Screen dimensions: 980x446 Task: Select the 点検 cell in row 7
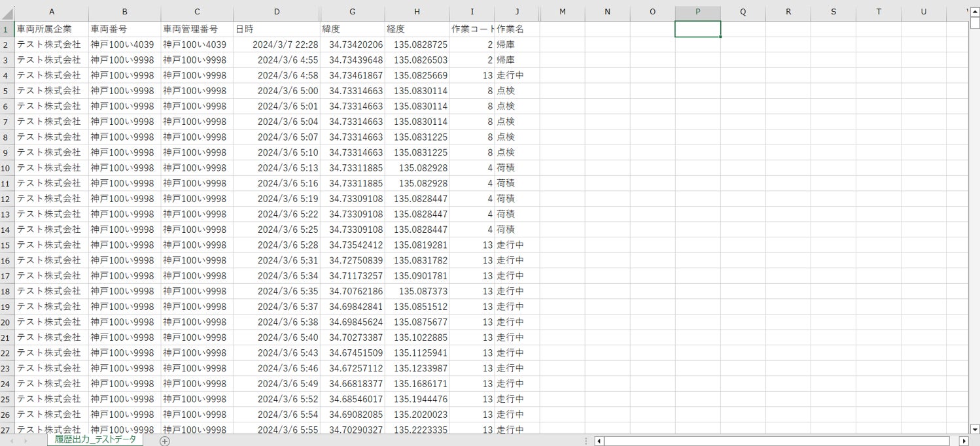517,122
